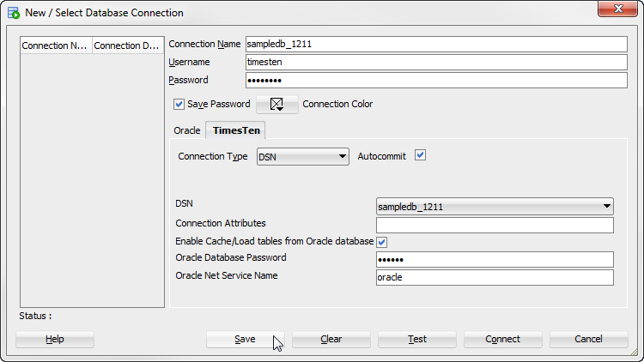Image resolution: width=644 pixels, height=362 pixels.
Task: Click the Test button
Action: click(x=416, y=340)
